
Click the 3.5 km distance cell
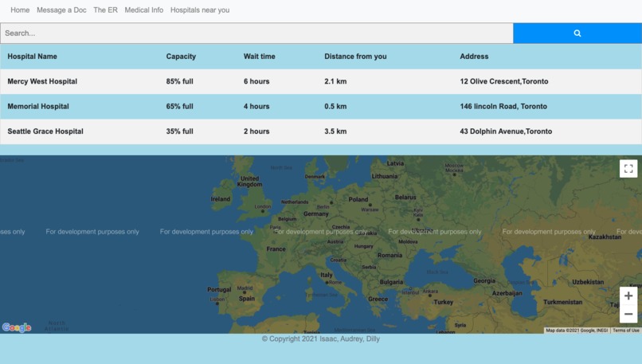(x=335, y=131)
